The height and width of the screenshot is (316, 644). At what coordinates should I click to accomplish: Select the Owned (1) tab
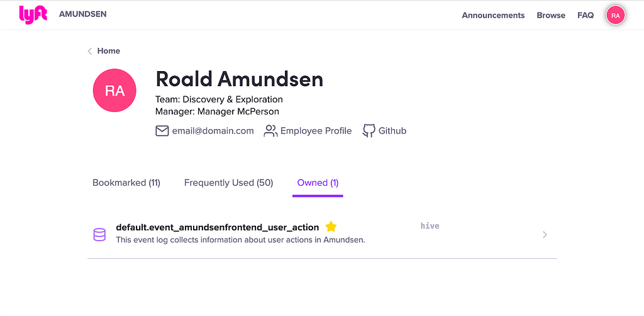(x=318, y=183)
